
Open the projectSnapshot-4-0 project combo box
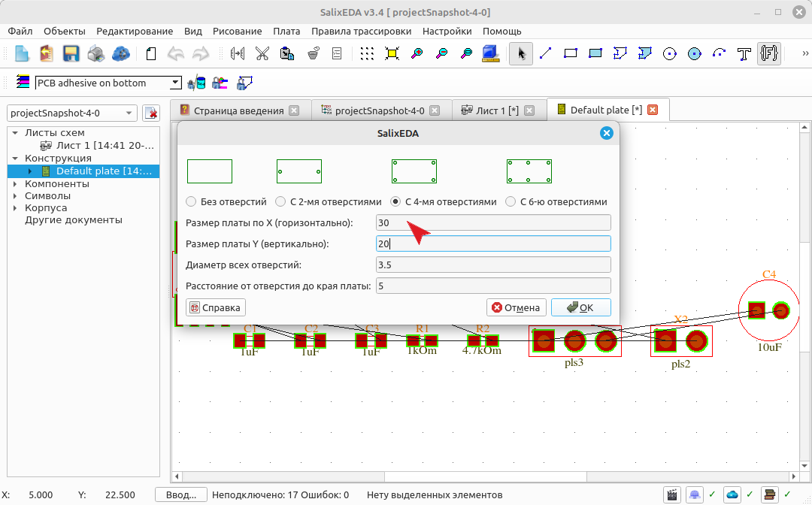[72, 113]
